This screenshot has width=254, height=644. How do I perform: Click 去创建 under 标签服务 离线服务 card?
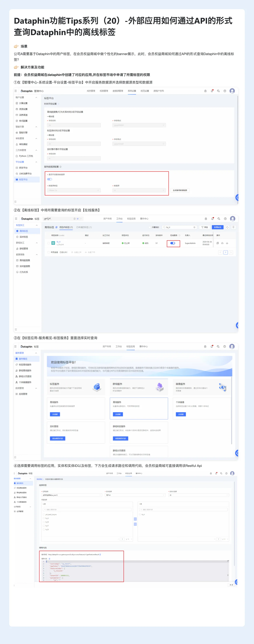click(55, 414)
